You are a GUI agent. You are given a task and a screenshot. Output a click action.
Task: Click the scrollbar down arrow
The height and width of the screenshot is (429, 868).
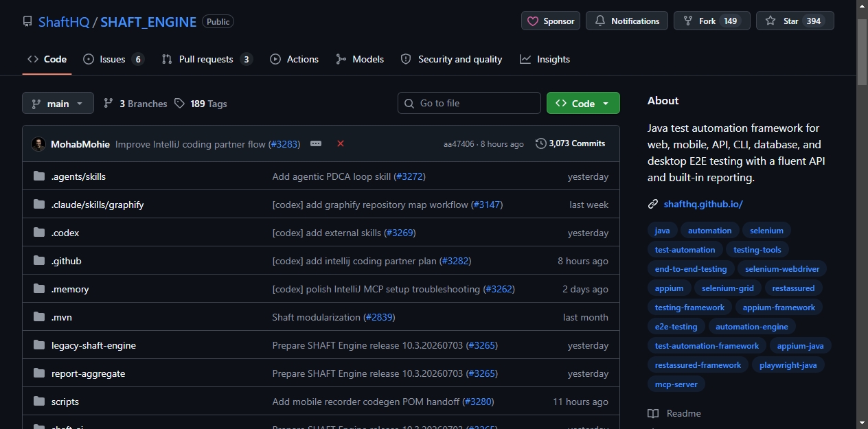pyautogui.click(x=863, y=422)
